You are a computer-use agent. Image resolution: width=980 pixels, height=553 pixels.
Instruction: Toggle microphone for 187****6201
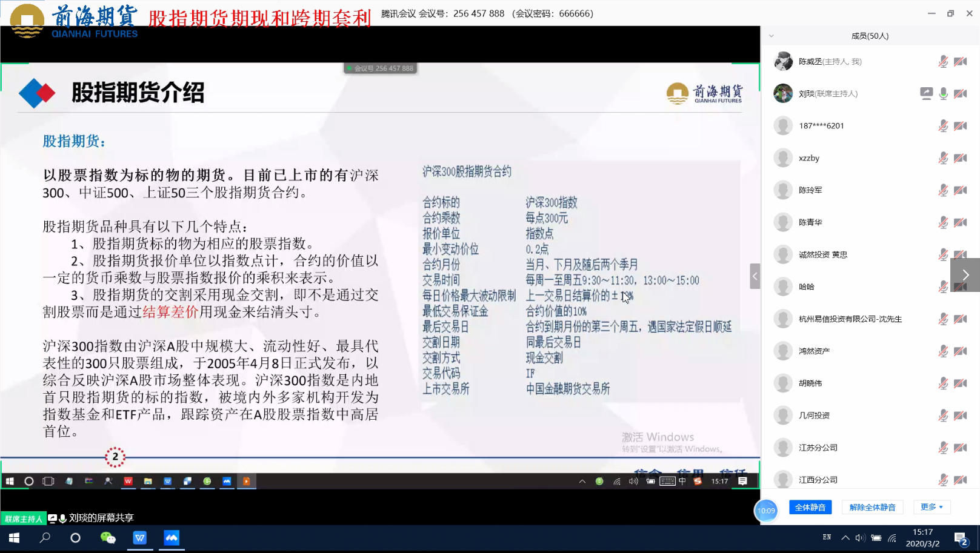click(x=943, y=126)
